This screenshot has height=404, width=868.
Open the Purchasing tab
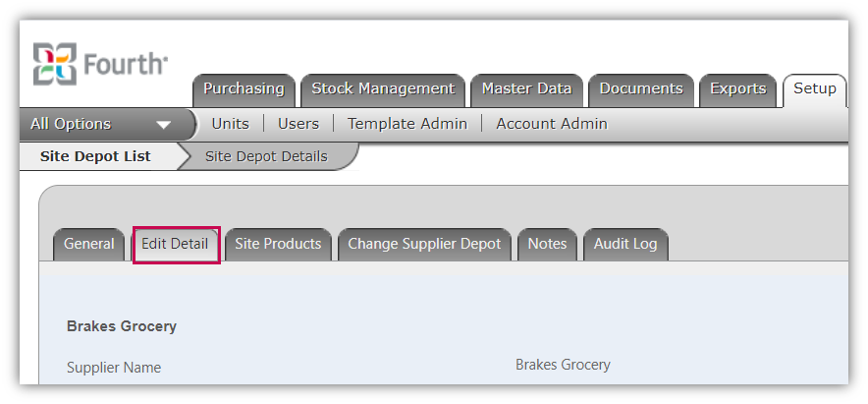(244, 89)
